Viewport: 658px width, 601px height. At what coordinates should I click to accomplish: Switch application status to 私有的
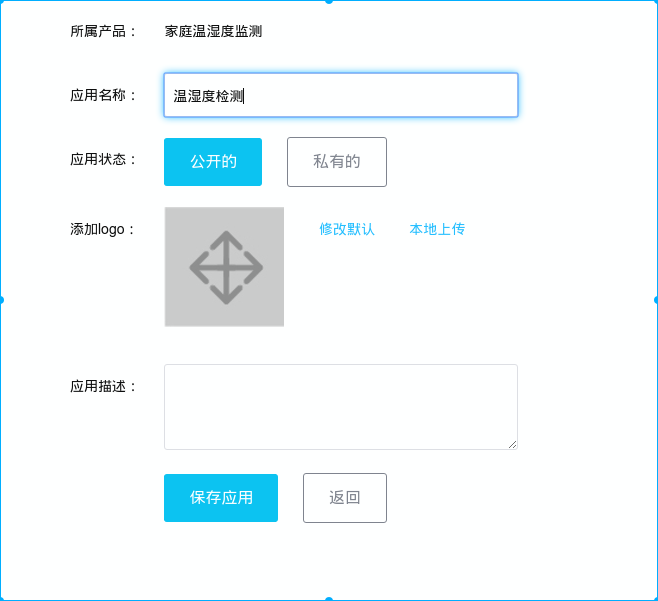[336, 162]
